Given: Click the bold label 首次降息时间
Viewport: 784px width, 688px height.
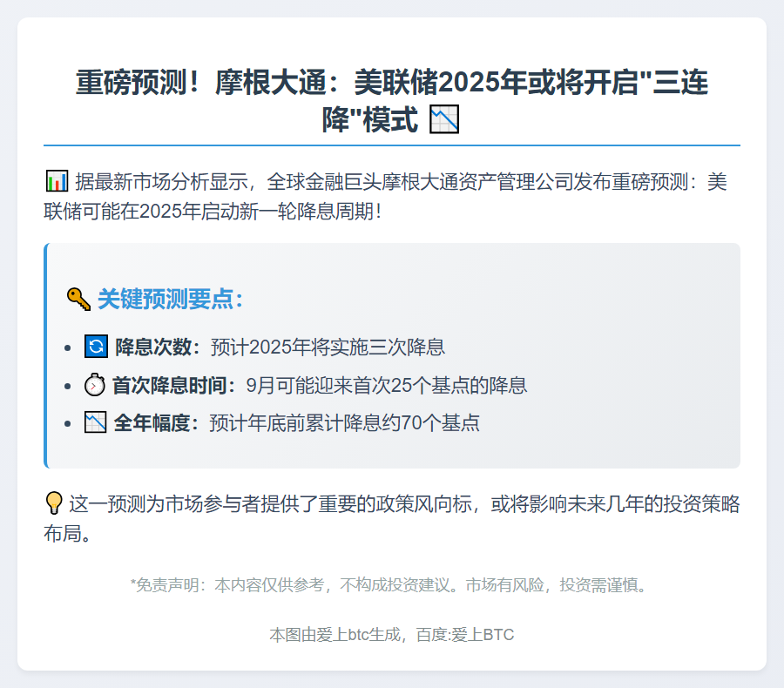Looking at the screenshot, I should click(x=173, y=385).
